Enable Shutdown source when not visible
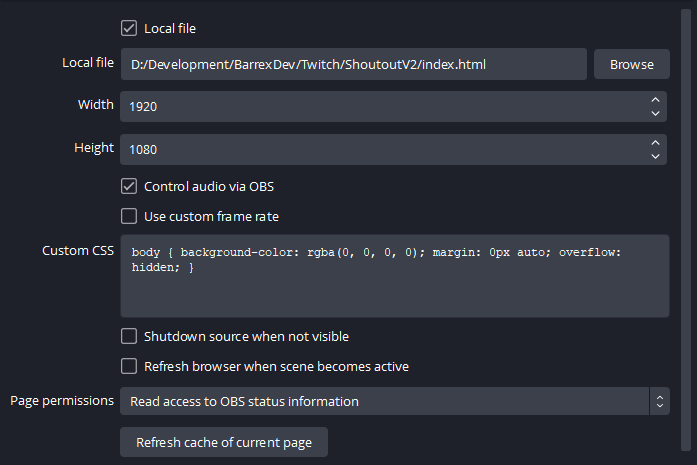This screenshot has width=697, height=465. click(129, 337)
